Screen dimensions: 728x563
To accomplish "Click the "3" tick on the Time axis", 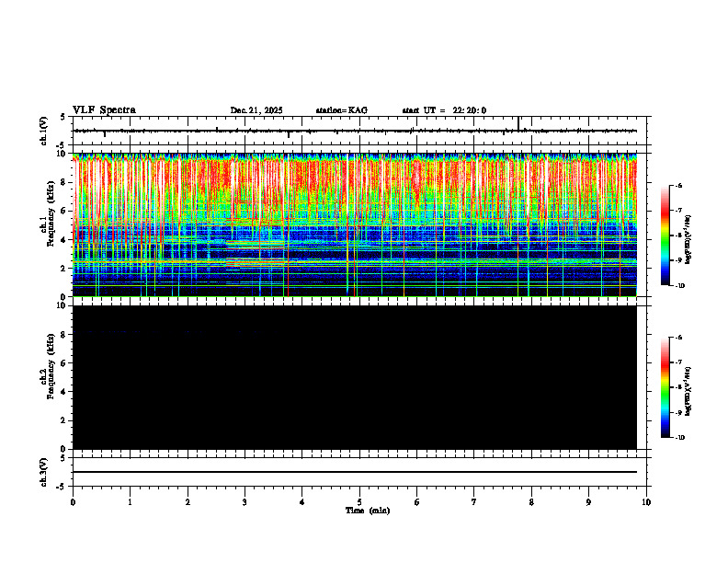I will pyautogui.click(x=245, y=502).
